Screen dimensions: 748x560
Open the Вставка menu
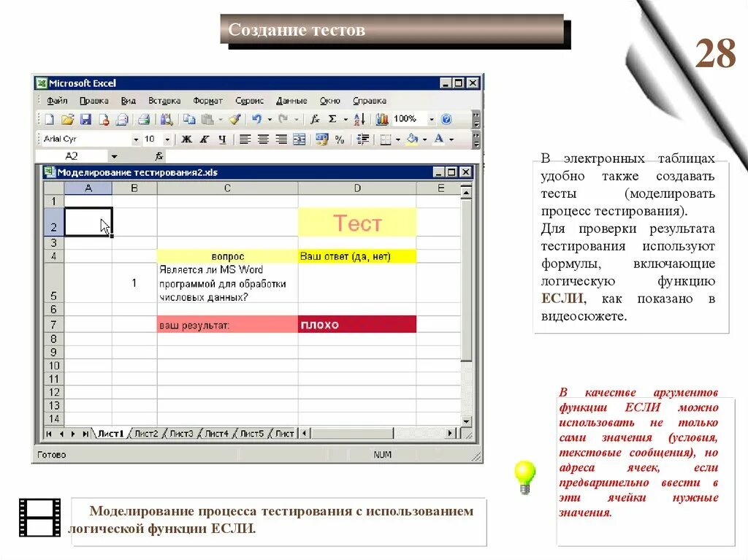pyautogui.click(x=164, y=101)
